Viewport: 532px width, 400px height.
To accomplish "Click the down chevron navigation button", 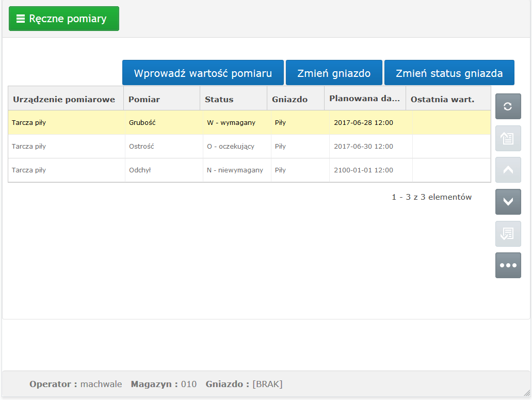I will point(508,202).
